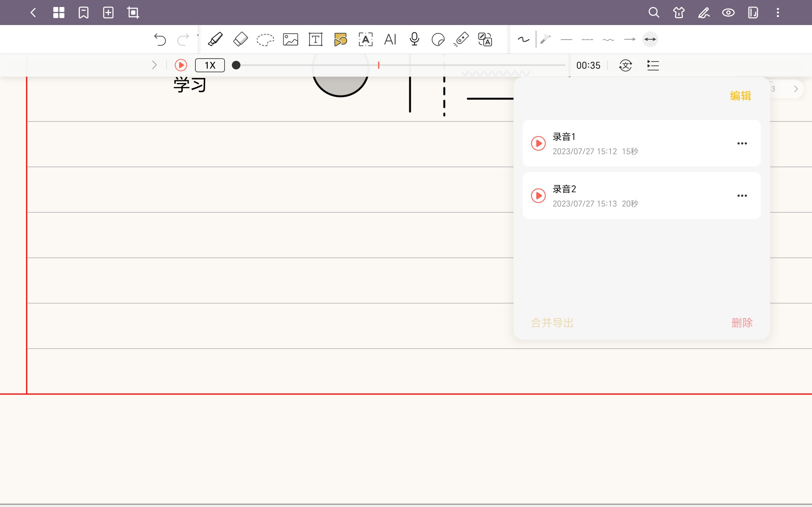Select the eraser tool
This screenshot has height=507, width=812.
point(240,39)
